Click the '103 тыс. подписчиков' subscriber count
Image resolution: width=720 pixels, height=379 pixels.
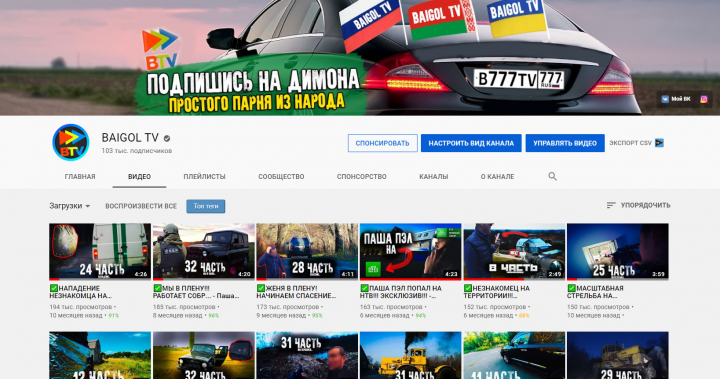point(137,151)
